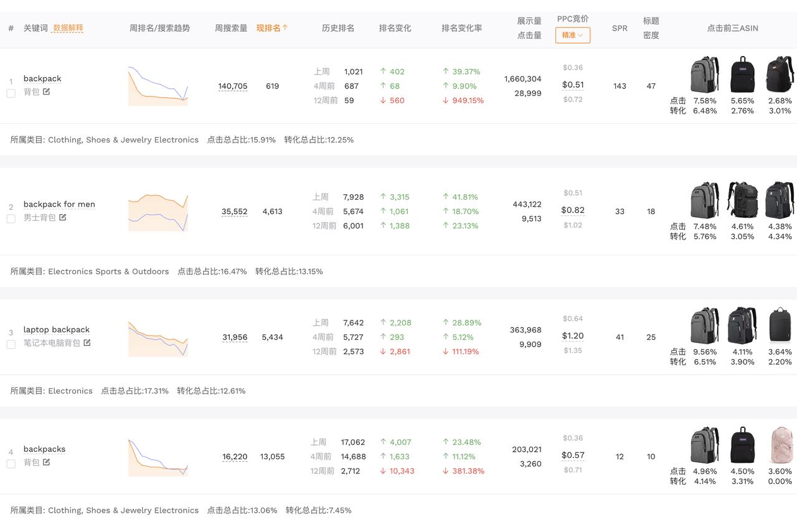Open the pink backpack ASIN thumbnail
797x532 pixels.
pos(781,446)
